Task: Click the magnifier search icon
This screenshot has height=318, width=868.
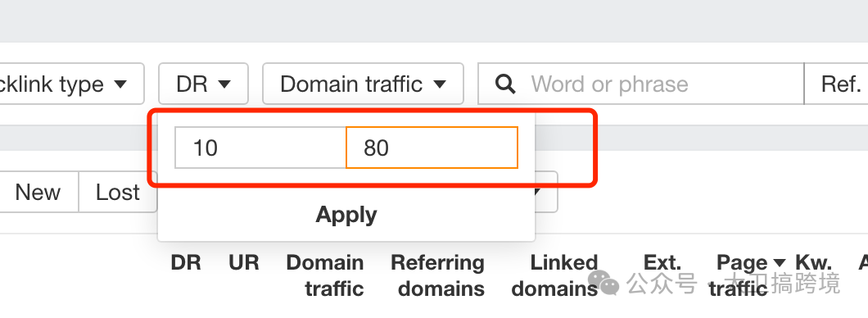Action: click(505, 84)
